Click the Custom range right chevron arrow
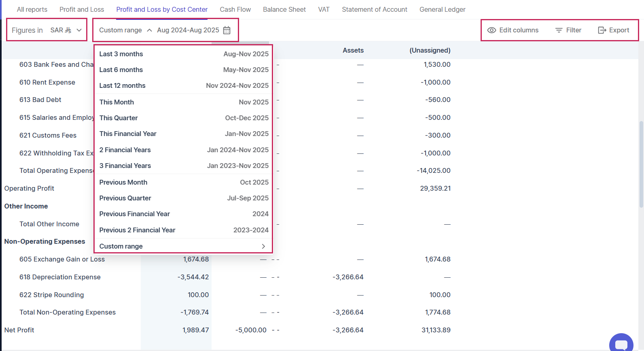Screen dimensions: 644x351 (x=263, y=246)
